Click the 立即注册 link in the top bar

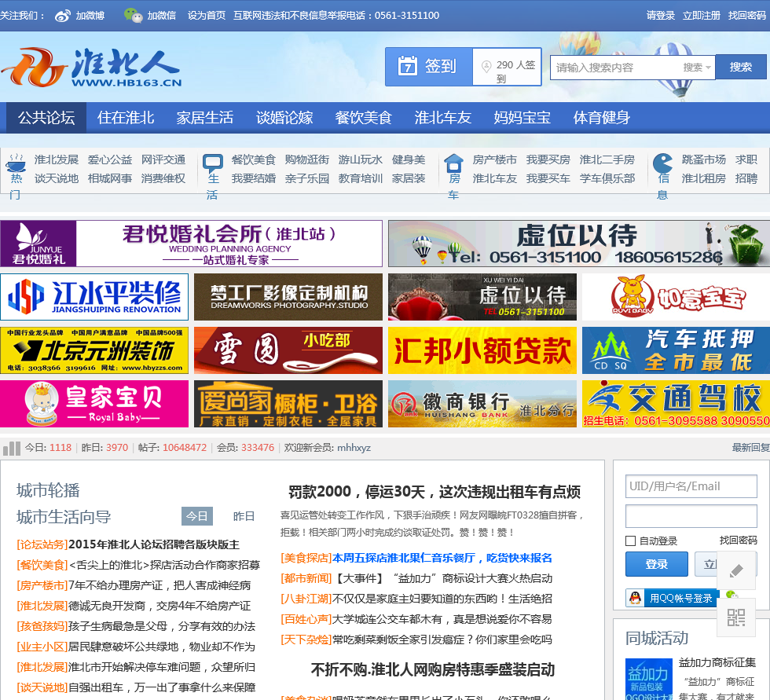701,16
